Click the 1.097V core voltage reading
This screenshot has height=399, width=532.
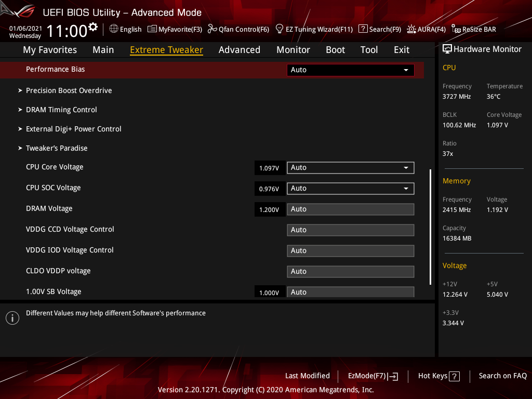coord(269,168)
